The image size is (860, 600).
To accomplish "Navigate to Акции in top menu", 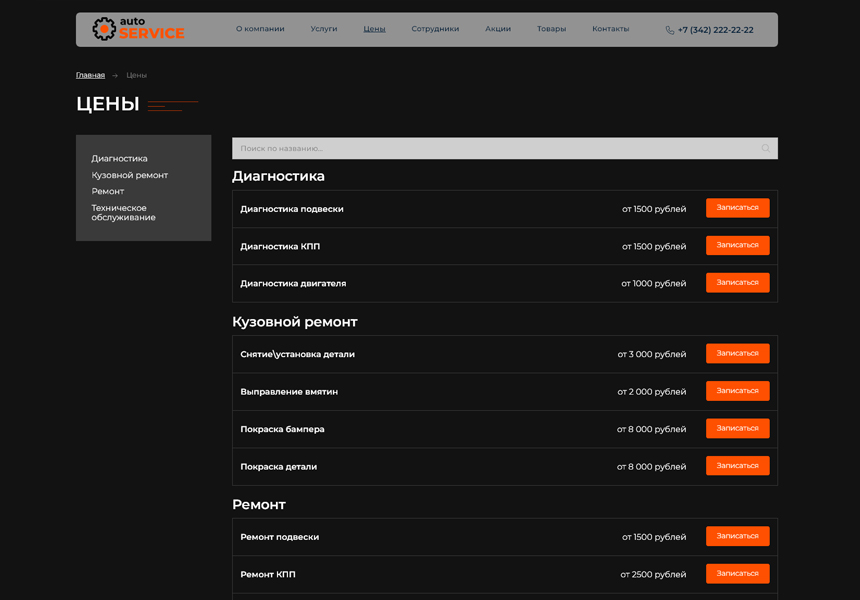I will (498, 29).
